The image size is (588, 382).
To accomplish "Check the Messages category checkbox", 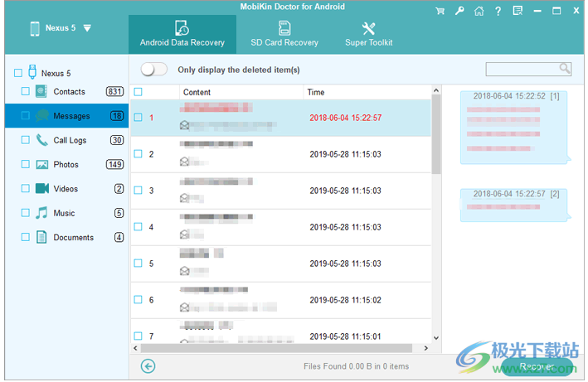I will (26, 116).
